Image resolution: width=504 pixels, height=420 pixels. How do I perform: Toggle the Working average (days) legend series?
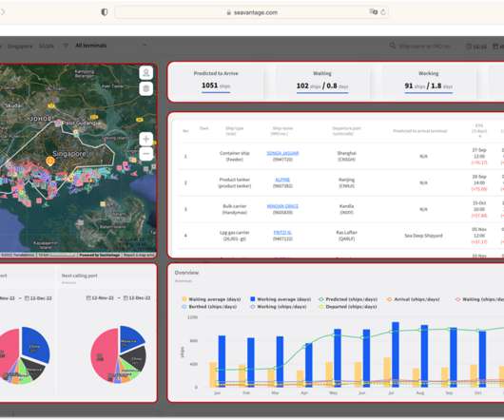pyautogui.click(x=281, y=299)
